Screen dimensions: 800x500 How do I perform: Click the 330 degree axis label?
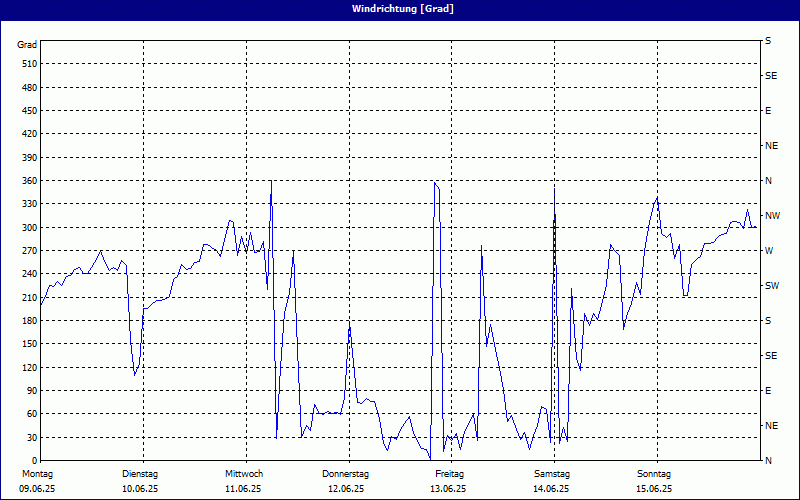click(30, 204)
